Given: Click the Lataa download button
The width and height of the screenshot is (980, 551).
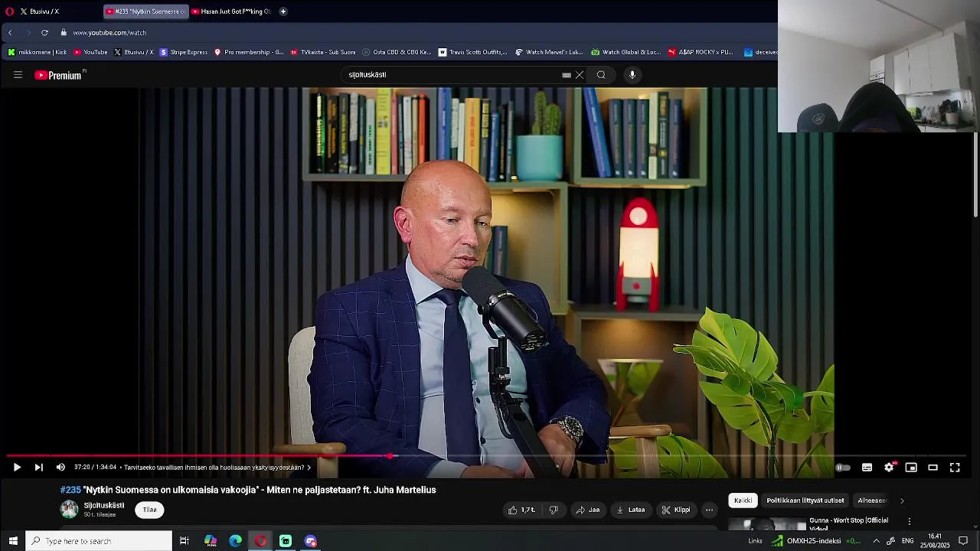Looking at the screenshot, I should coord(631,510).
